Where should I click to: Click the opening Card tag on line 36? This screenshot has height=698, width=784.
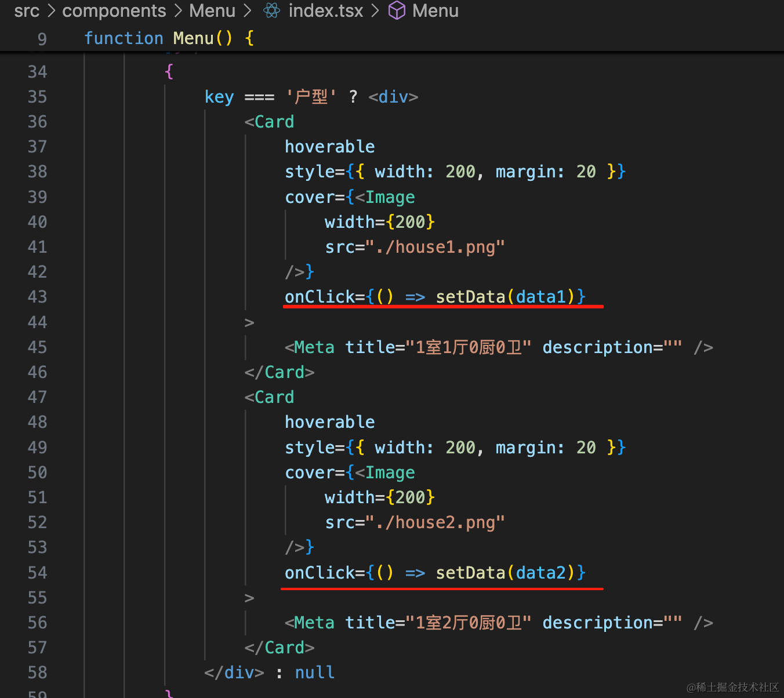[x=270, y=122]
